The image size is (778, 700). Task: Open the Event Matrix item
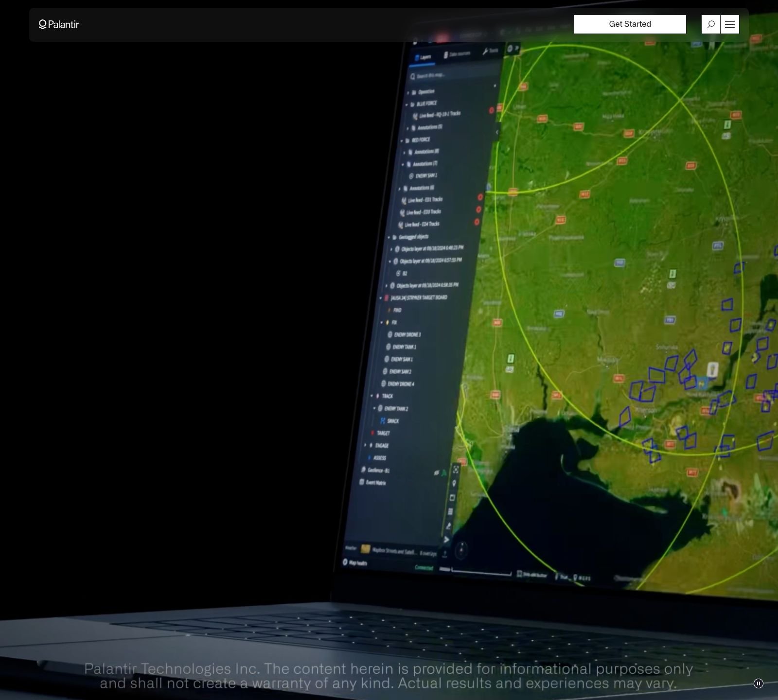(x=372, y=482)
